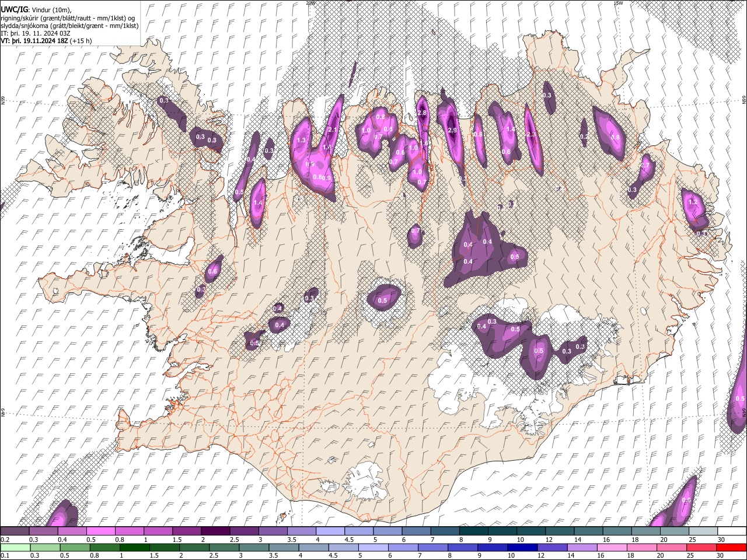Pick the dark purple upper-row swatch labeled 2

(215, 531)
